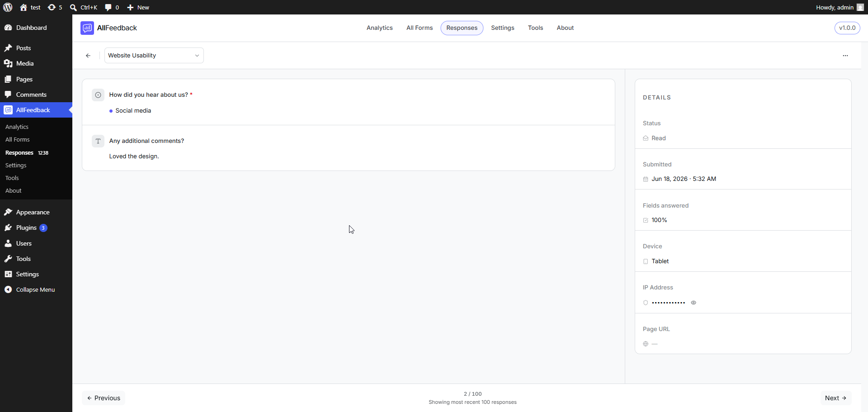
Task: Click the v1.0.0 version badge
Action: [847, 28]
